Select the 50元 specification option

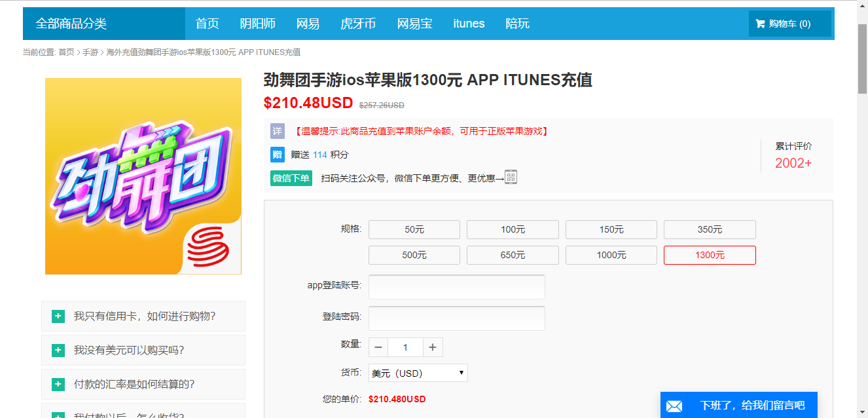(x=414, y=229)
